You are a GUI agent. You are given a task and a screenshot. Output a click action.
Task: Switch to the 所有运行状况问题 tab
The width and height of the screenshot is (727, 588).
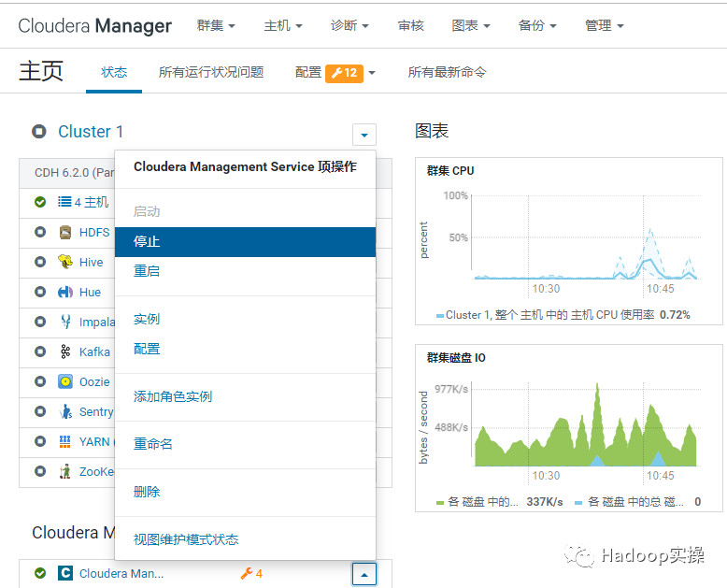[x=211, y=72]
